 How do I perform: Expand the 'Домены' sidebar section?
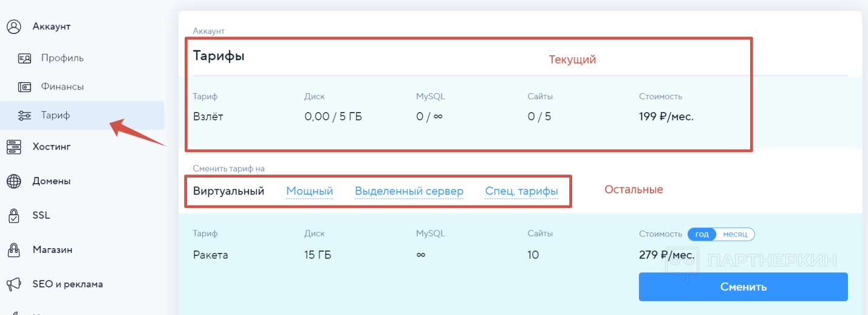pyautogui.click(x=52, y=181)
